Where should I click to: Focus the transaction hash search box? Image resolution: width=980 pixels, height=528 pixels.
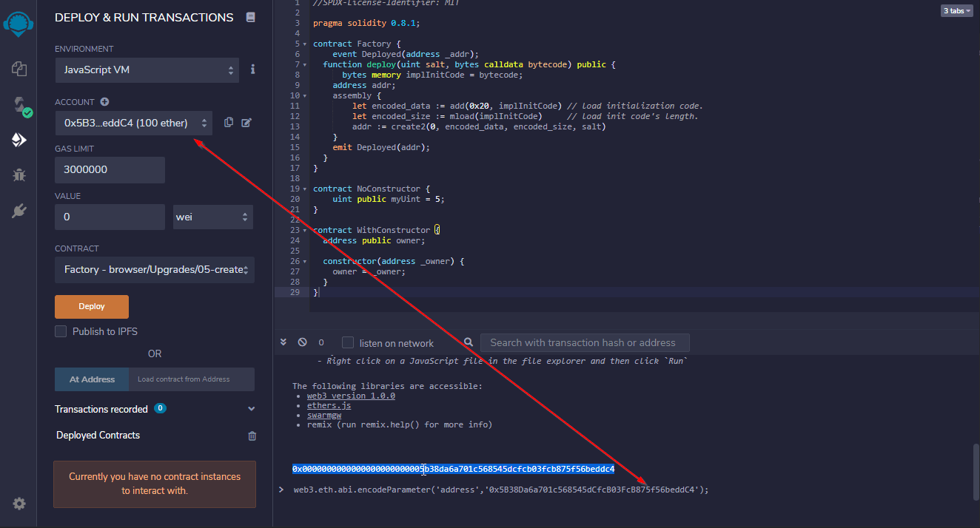[585, 342]
